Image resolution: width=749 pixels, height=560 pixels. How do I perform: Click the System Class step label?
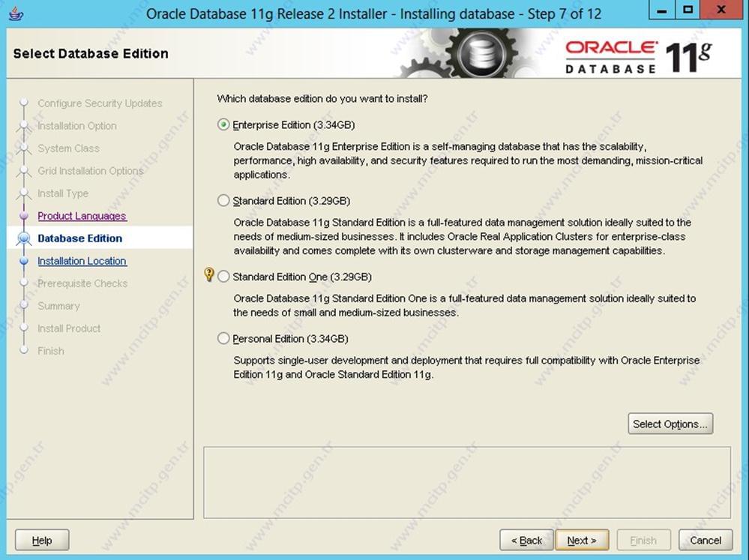click(x=69, y=148)
